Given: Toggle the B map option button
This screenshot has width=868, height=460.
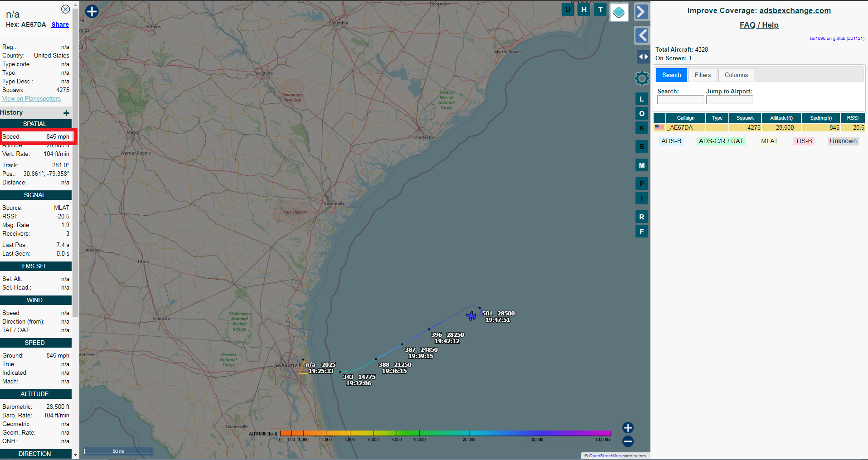Looking at the screenshot, I should point(642,146).
